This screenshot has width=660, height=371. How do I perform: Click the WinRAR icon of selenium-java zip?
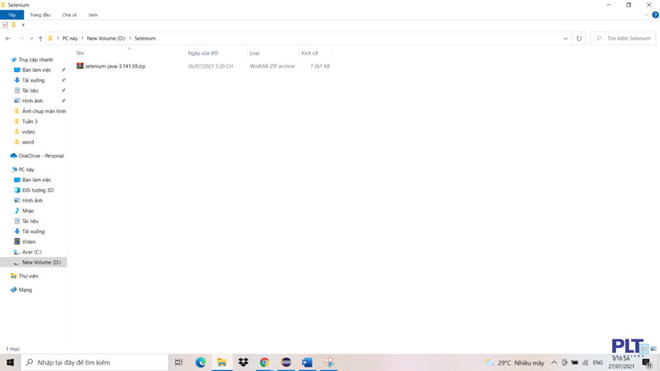point(80,66)
